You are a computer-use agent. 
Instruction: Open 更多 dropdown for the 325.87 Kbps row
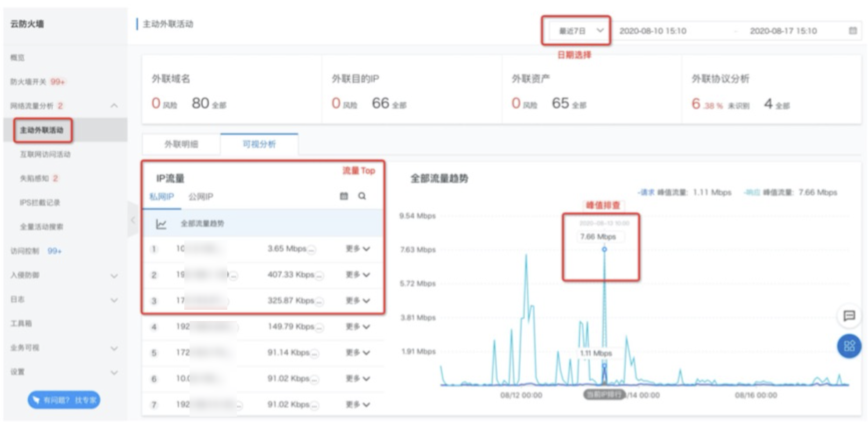point(358,300)
